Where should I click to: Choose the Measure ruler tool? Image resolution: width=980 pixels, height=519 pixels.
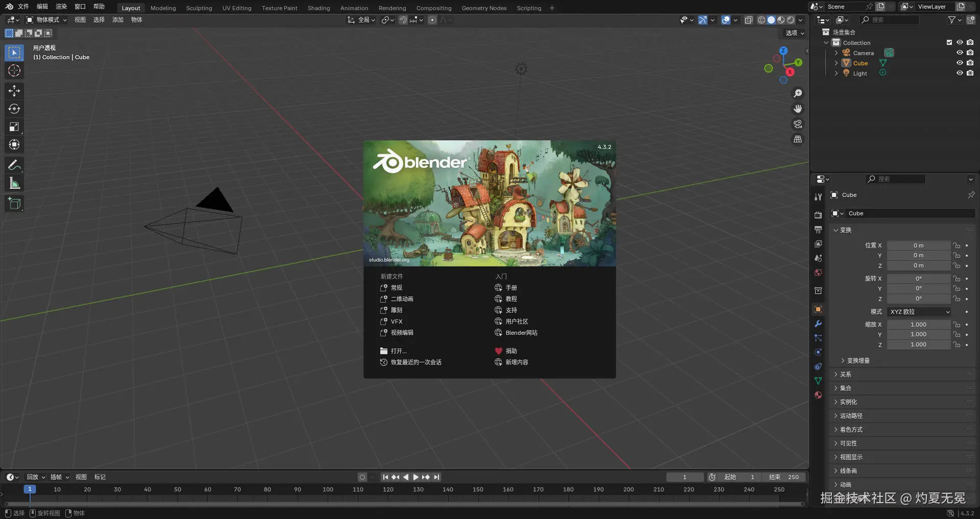tap(14, 183)
